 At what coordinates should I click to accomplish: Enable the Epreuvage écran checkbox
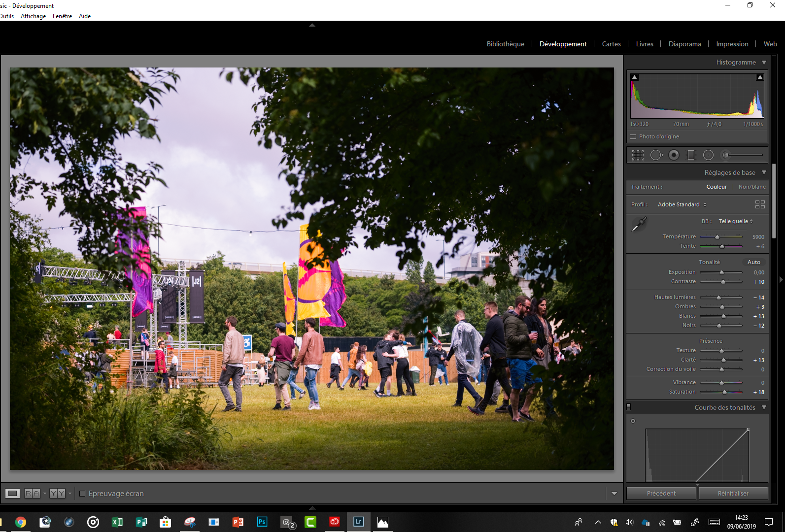tap(82, 493)
